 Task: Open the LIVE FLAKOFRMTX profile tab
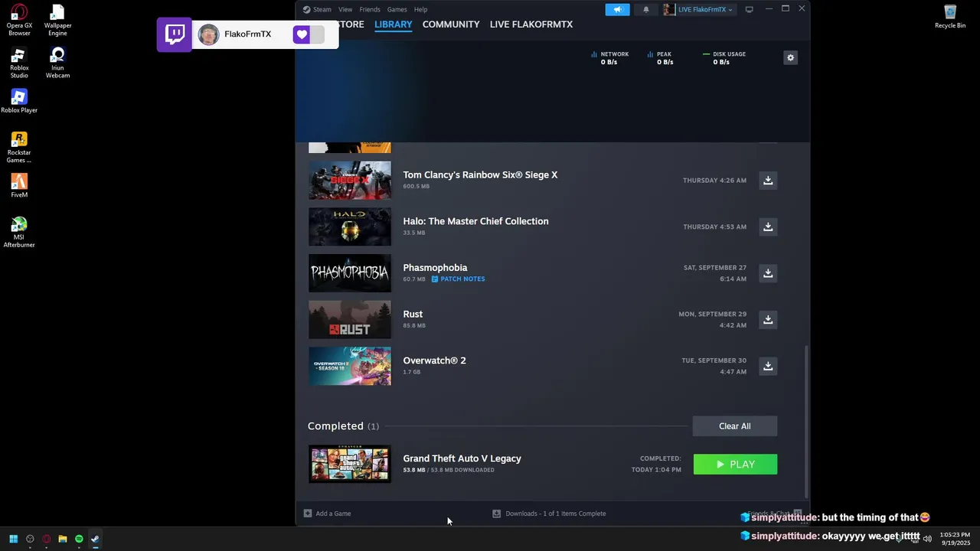[531, 24]
